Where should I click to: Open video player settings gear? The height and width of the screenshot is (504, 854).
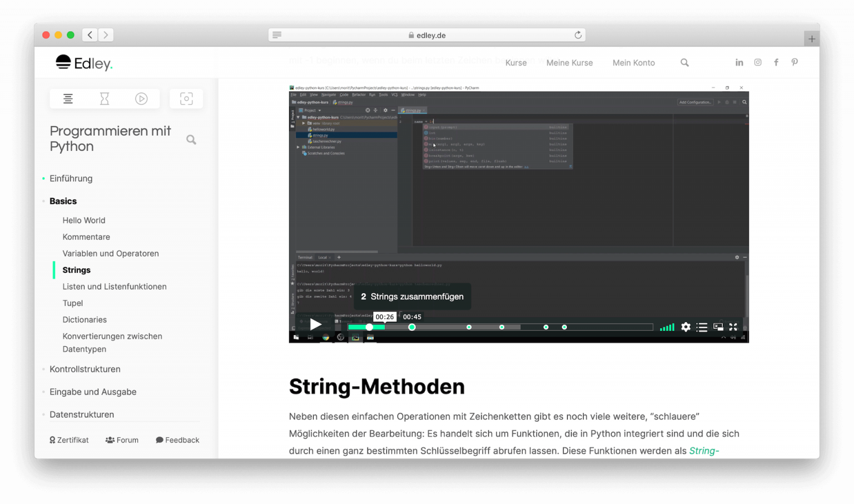coord(686,327)
